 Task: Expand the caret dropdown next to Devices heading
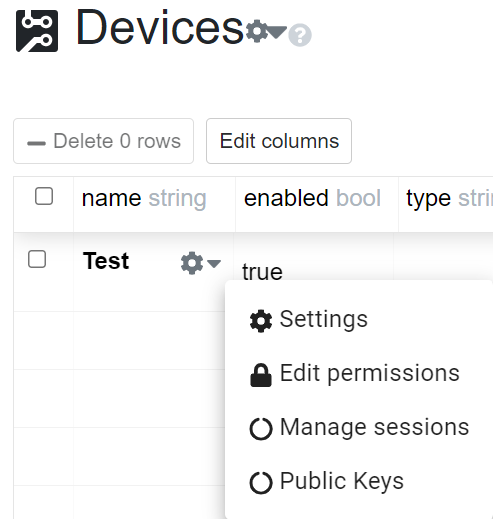(x=277, y=32)
